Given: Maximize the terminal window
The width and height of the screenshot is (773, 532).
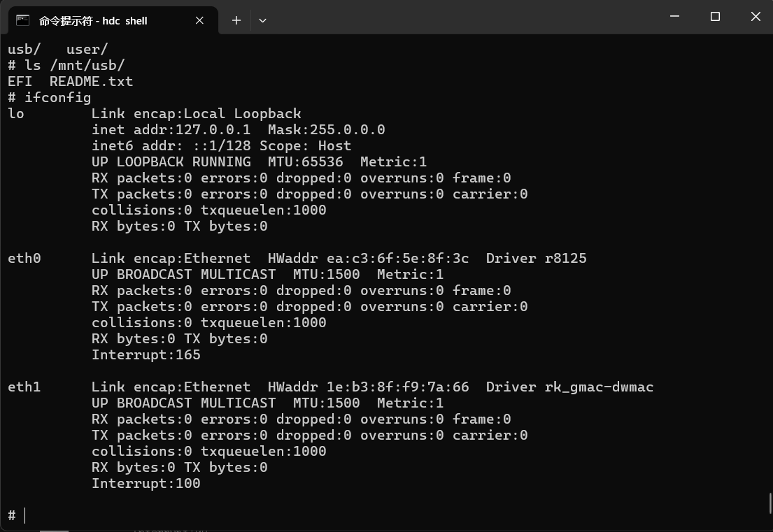Looking at the screenshot, I should (x=715, y=16).
